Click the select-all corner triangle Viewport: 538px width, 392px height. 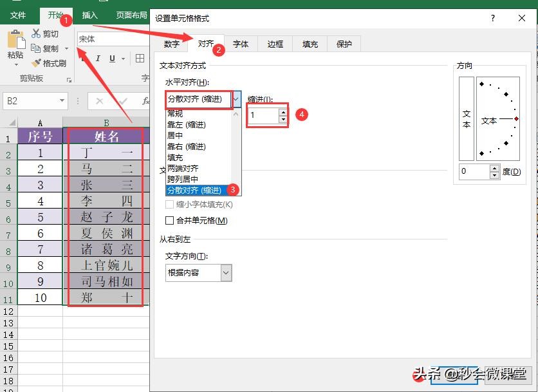tap(12, 122)
